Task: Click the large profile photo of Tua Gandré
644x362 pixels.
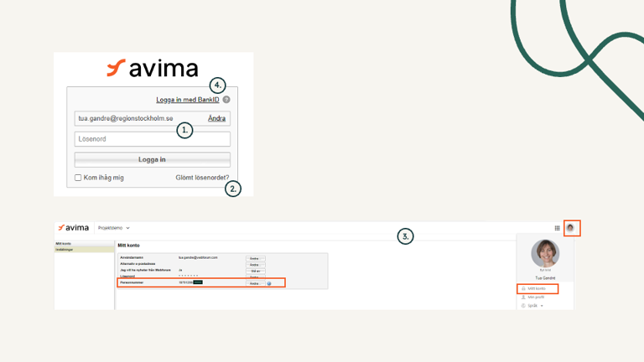Action: click(x=545, y=253)
